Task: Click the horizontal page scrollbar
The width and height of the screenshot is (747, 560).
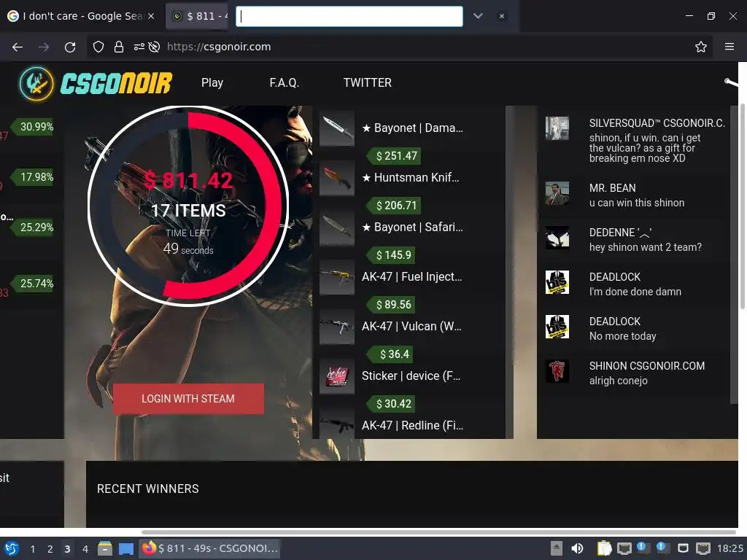Action: (438, 532)
